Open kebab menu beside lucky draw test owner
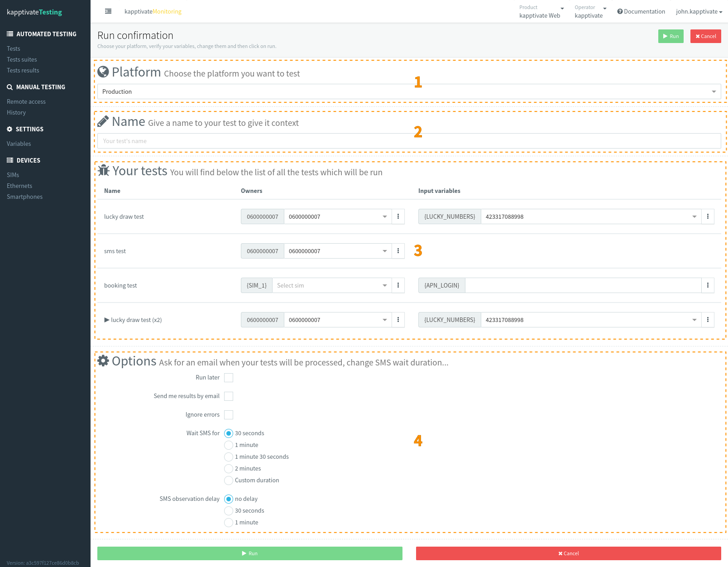The width and height of the screenshot is (728, 567). [x=398, y=216]
